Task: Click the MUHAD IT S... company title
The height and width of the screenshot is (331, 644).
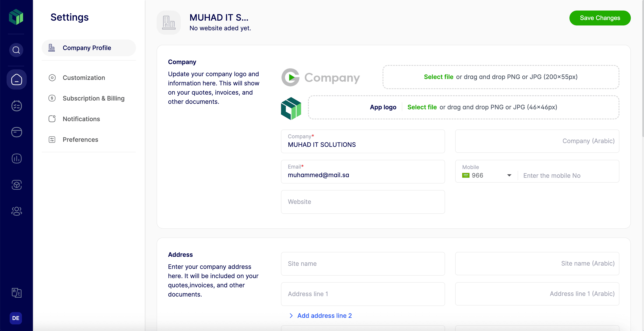Action: click(219, 17)
